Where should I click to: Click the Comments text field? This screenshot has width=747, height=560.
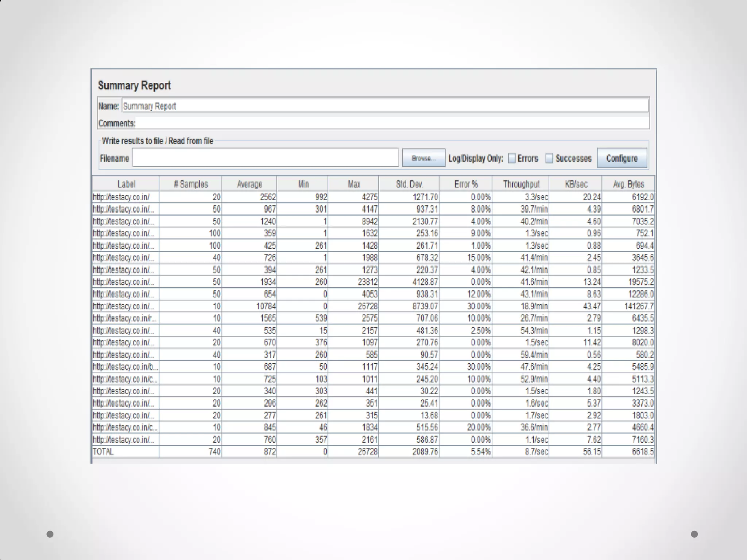pos(392,123)
